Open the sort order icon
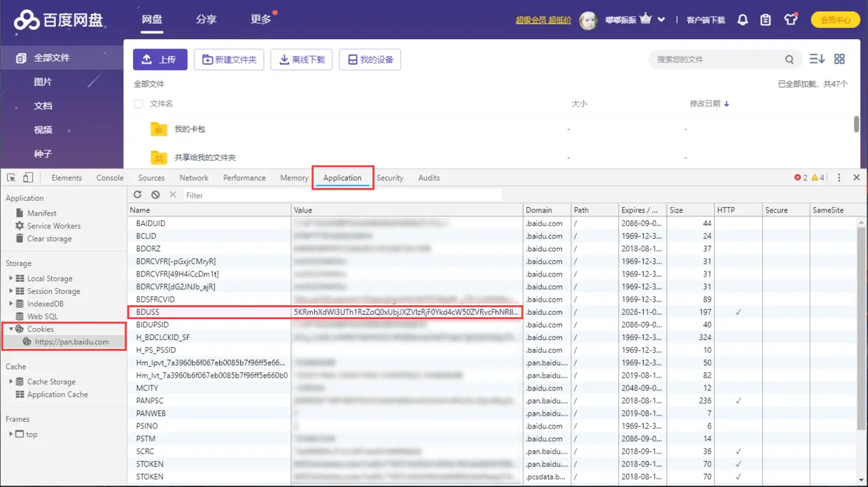The image size is (868, 487). coord(817,59)
